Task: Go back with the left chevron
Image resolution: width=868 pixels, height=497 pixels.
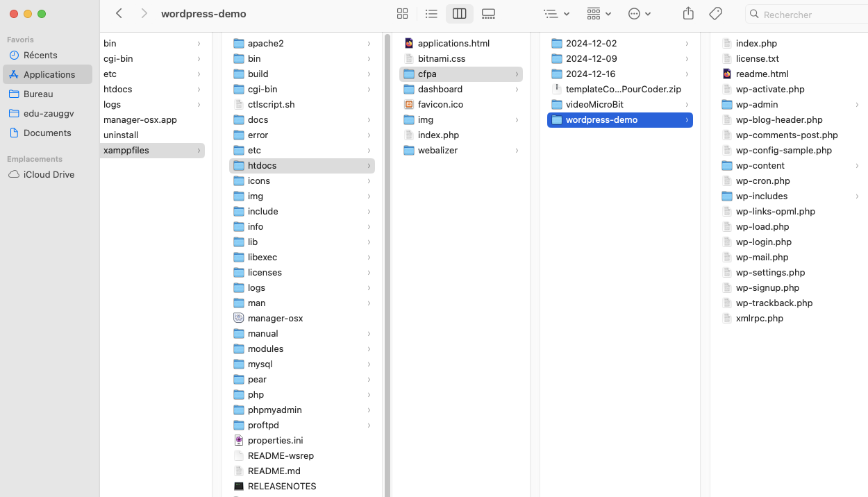Action: point(119,14)
